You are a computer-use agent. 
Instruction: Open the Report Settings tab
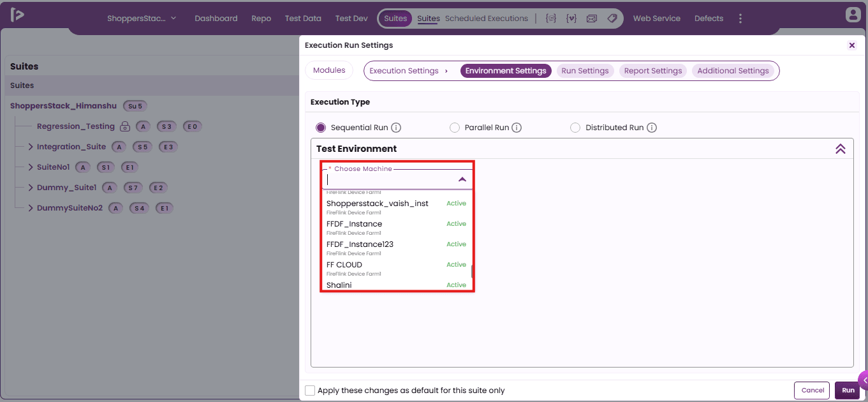(653, 71)
